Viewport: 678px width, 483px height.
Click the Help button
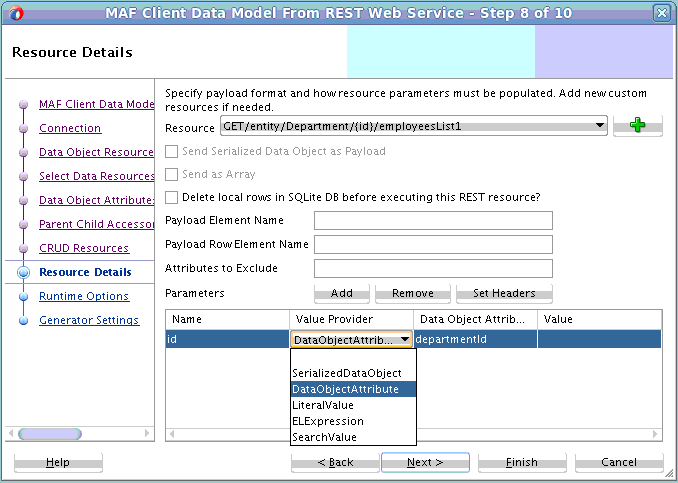coord(58,463)
